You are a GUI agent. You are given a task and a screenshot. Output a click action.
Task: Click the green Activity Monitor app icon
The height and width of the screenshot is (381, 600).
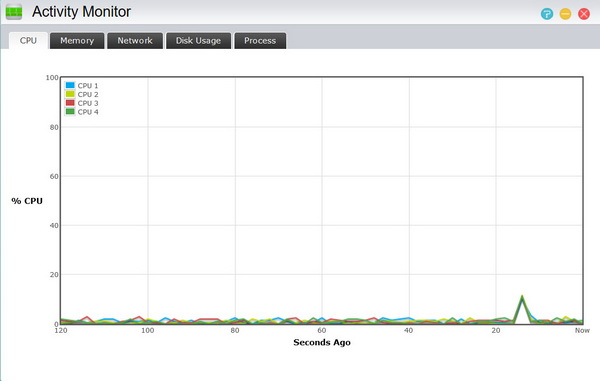(x=14, y=12)
